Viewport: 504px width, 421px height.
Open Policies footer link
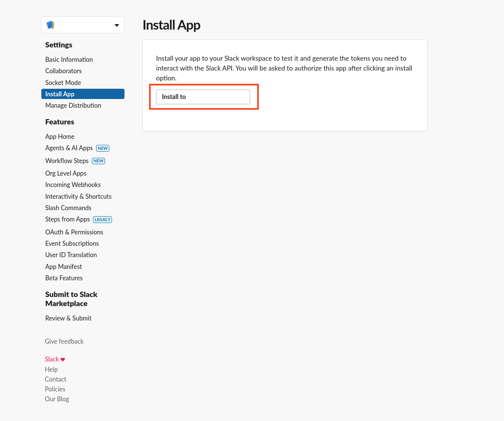point(55,389)
